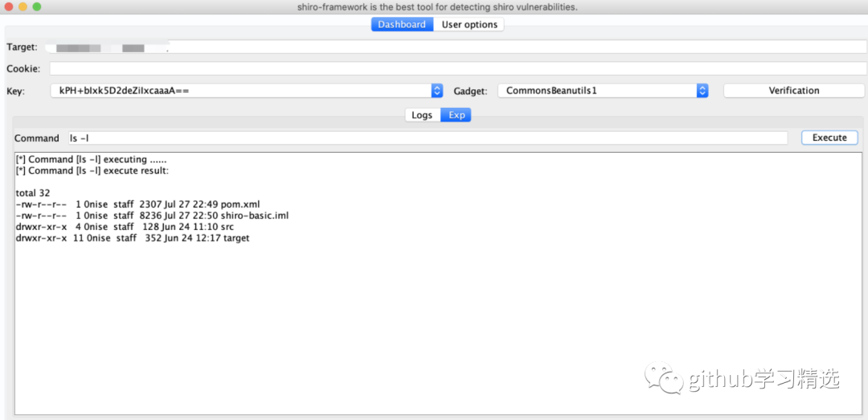Click the 'Command [ls -l] executing' log line
This screenshot has width=868, height=420.
(92, 159)
